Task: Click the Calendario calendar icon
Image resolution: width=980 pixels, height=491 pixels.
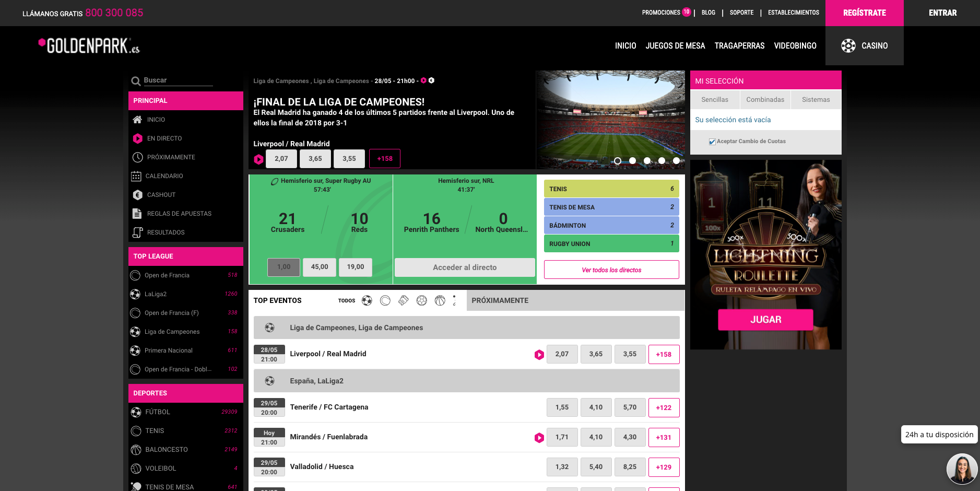Action: pyautogui.click(x=136, y=176)
